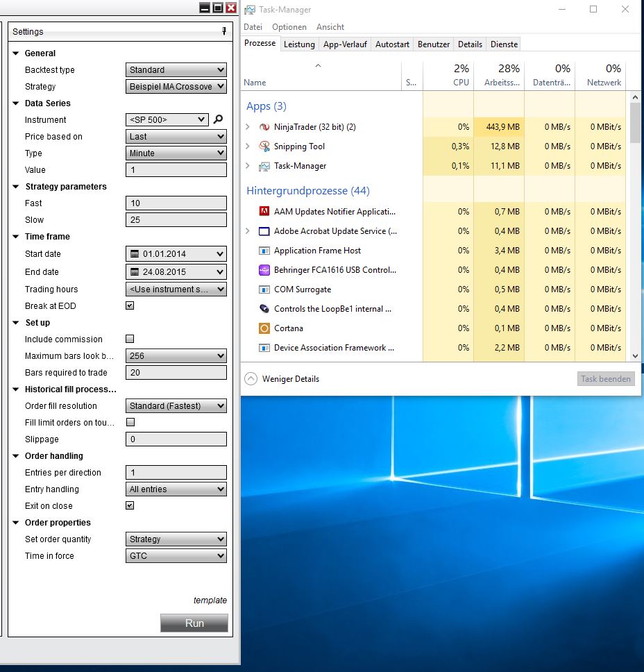Click the instrument search magnifier icon
Screen dimensions: 644x672
[218, 119]
